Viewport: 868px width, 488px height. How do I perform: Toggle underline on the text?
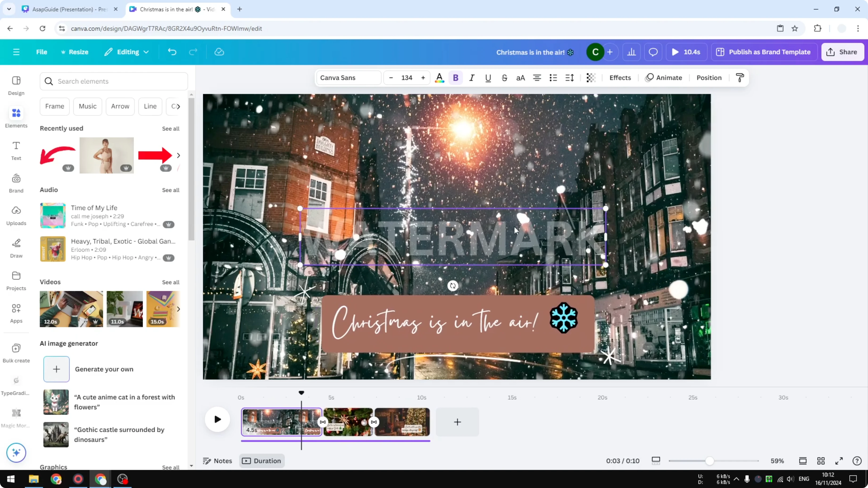coord(488,78)
